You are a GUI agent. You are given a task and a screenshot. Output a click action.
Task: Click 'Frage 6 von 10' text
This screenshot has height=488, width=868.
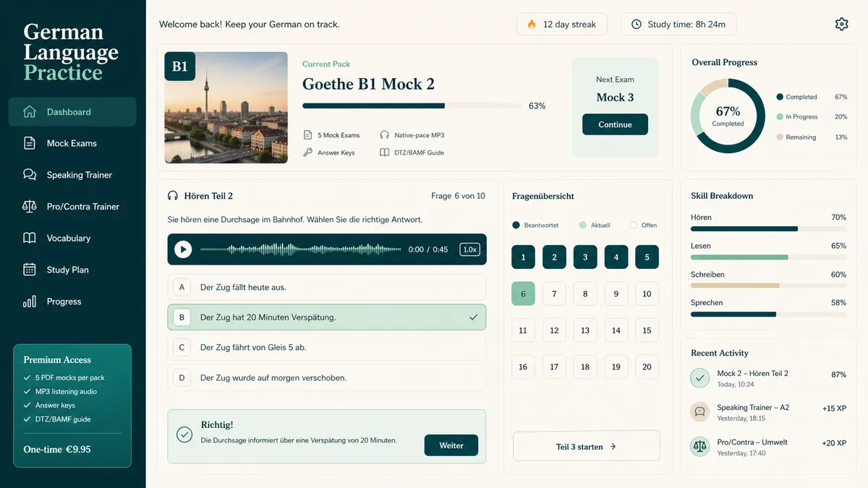458,196
